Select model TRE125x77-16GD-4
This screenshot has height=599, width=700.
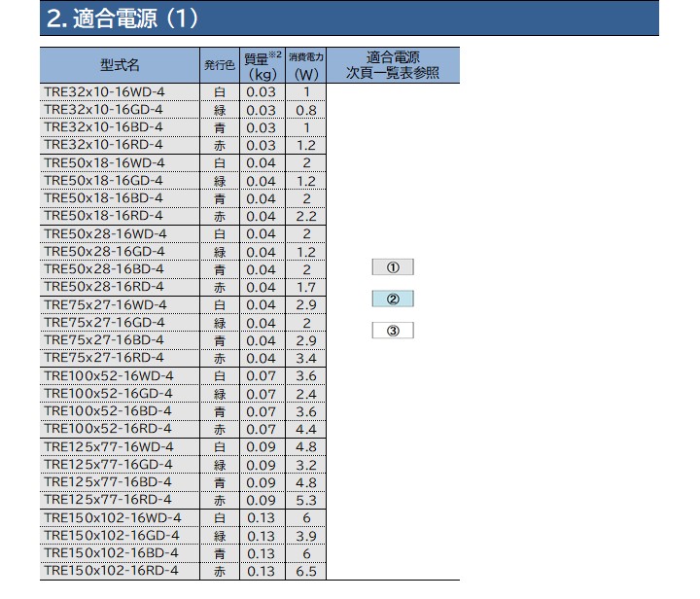[108, 465]
